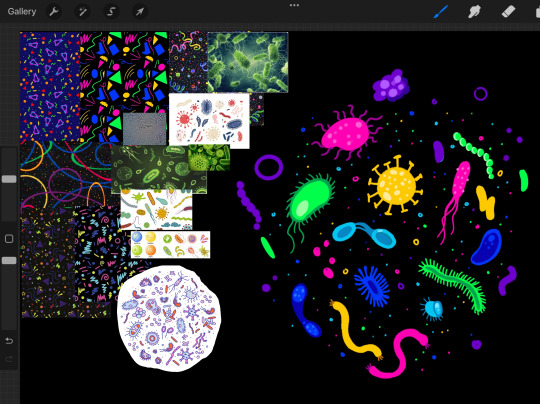
Task: Activate the Transform arrow tool
Action: coord(139,12)
